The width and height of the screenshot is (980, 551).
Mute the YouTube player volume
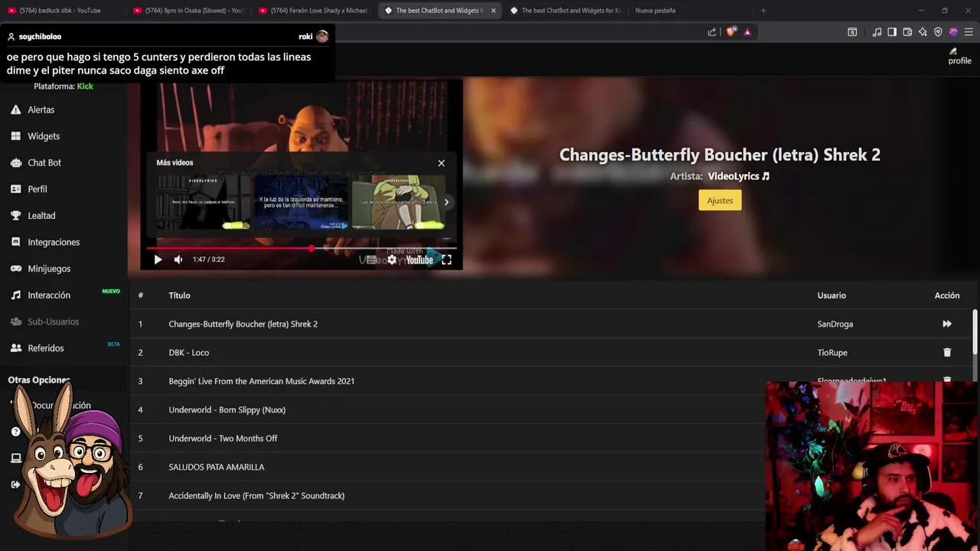pos(178,259)
